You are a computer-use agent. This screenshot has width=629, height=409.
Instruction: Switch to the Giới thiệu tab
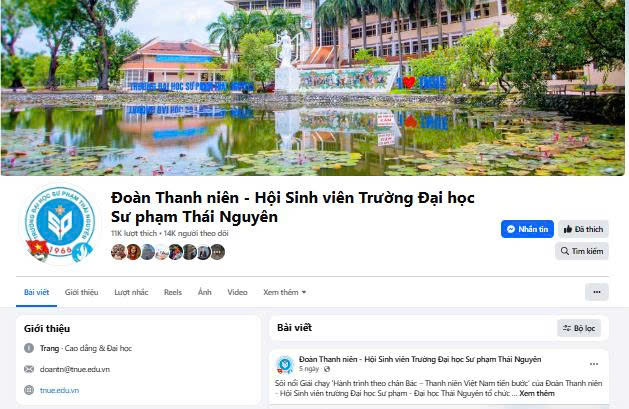coord(81,292)
